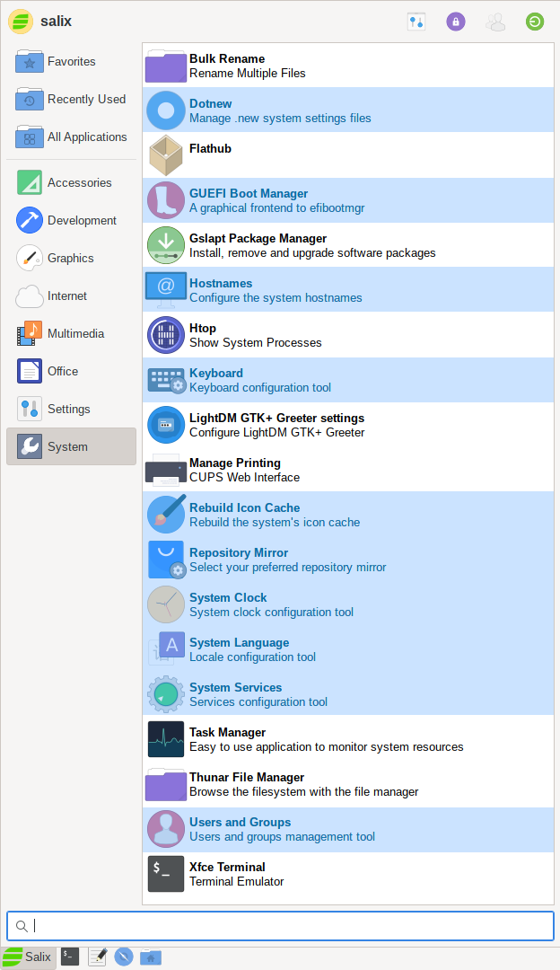Screen dimensions: 560x970
Task: Click the Rebuild Icon Cache brush icon
Action: point(166,514)
